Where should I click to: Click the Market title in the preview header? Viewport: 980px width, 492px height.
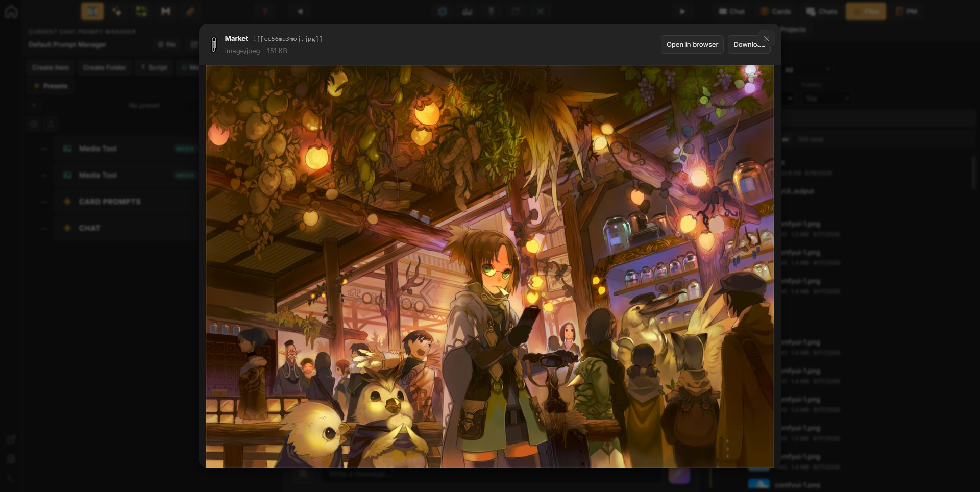point(236,38)
